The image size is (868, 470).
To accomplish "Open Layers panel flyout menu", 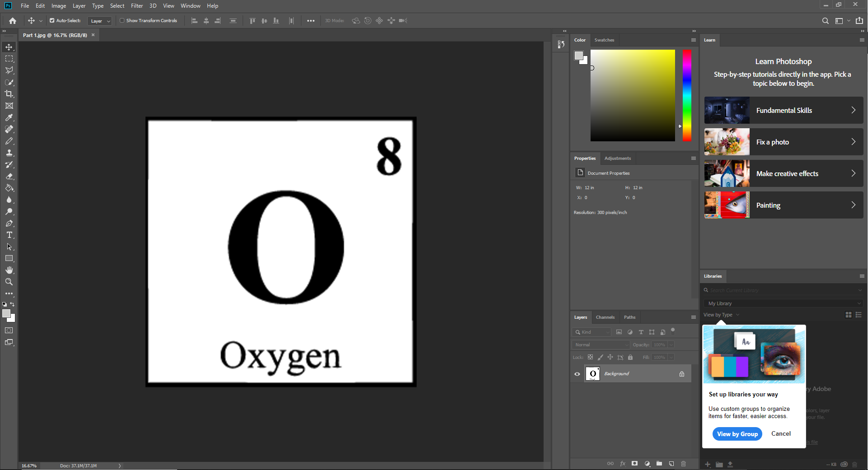I will pos(694,317).
